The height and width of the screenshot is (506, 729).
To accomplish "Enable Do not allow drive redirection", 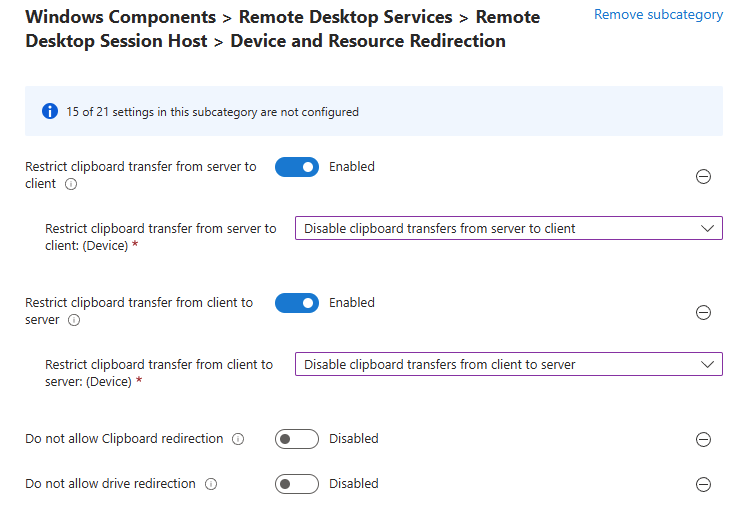I will 297,484.
